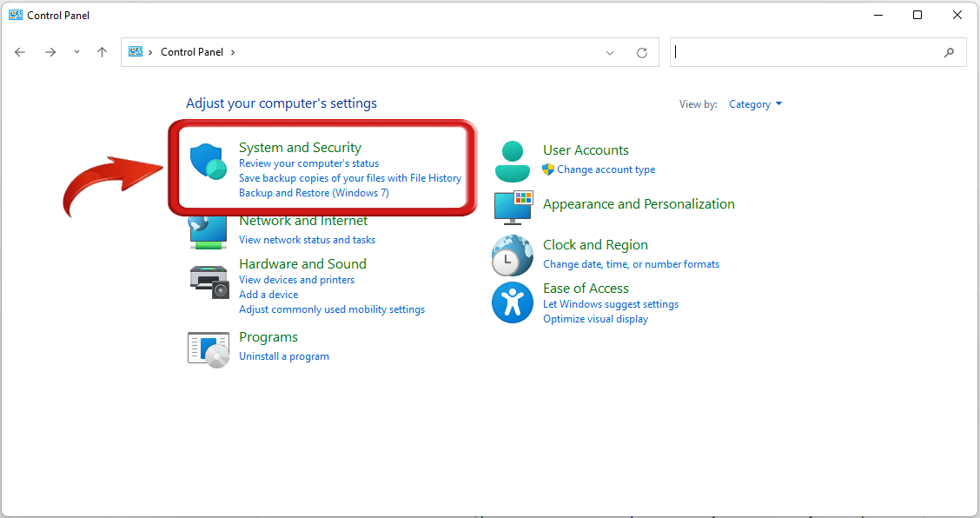This screenshot has width=980, height=518.
Task: Expand the address bar history dropdown
Action: [610, 52]
